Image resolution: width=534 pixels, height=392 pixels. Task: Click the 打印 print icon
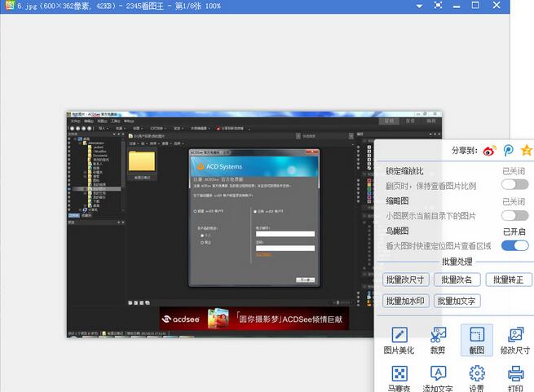pyautogui.click(x=515, y=379)
